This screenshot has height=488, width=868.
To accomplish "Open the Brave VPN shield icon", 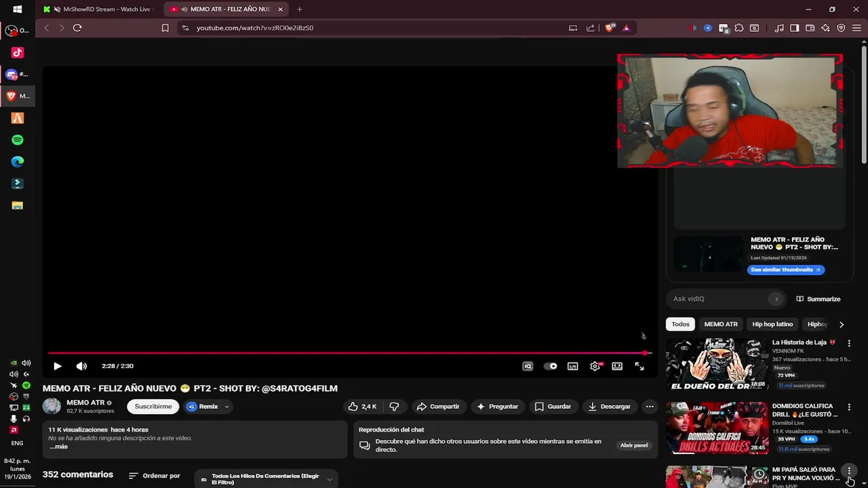I will coord(841,28).
